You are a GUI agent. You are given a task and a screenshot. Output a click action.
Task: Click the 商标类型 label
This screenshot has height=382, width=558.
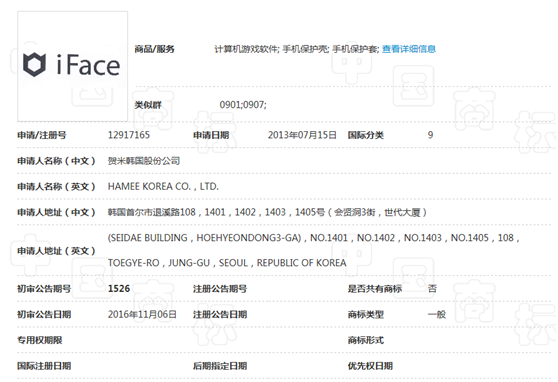coord(366,314)
